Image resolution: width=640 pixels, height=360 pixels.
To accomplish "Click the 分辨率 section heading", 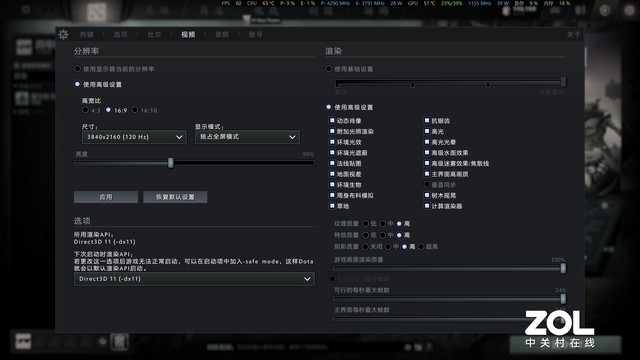I will point(86,51).
